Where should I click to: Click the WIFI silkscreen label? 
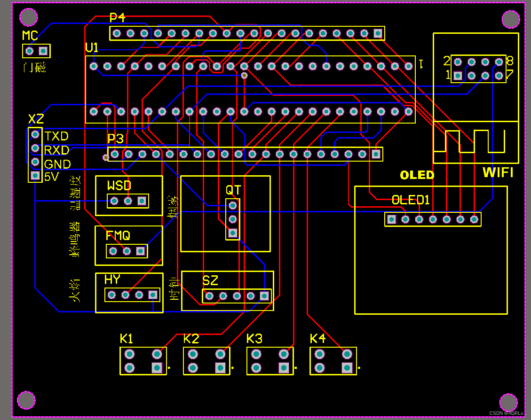498,172
